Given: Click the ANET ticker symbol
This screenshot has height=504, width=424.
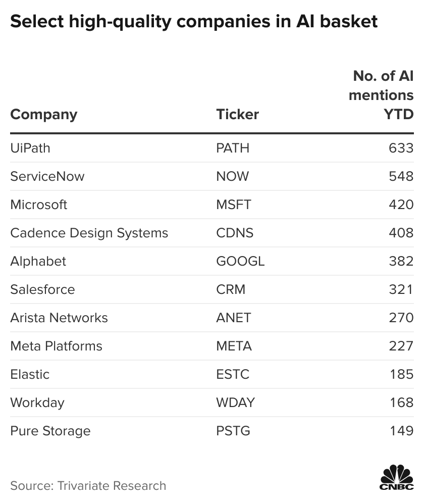Looking at the screenshot, I should (x=233, y=318).
